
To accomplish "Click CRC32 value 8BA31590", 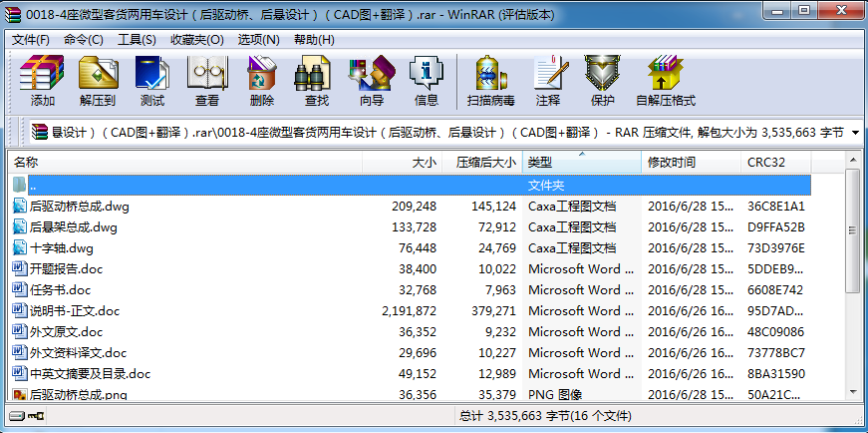I will (x=776, y=374).
